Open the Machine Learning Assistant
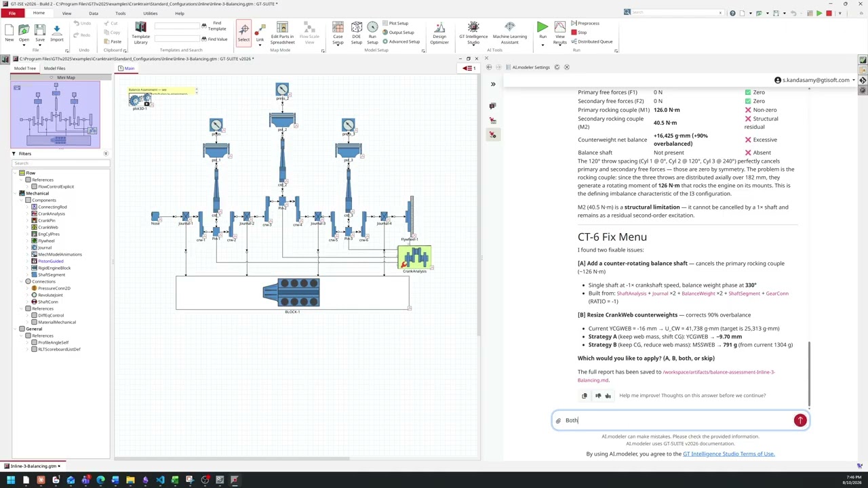Viewport: 868px width, 488px height. (x=509, y=33)
